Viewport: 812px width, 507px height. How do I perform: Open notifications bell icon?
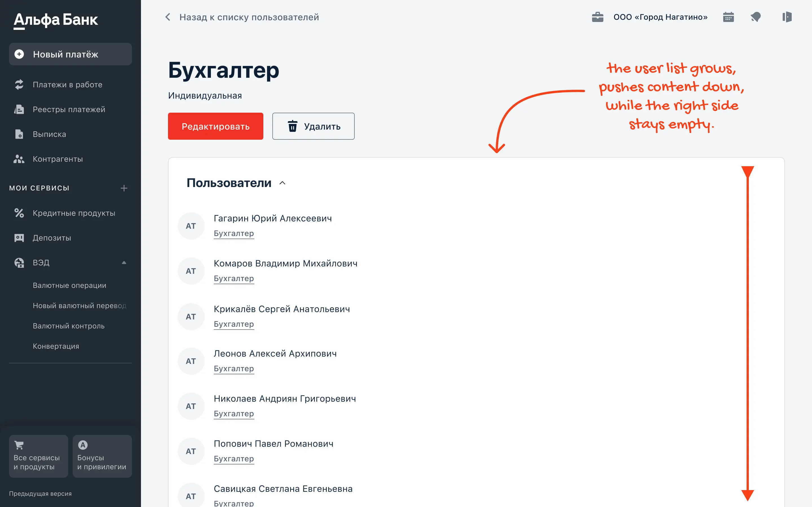click(756, 17)
